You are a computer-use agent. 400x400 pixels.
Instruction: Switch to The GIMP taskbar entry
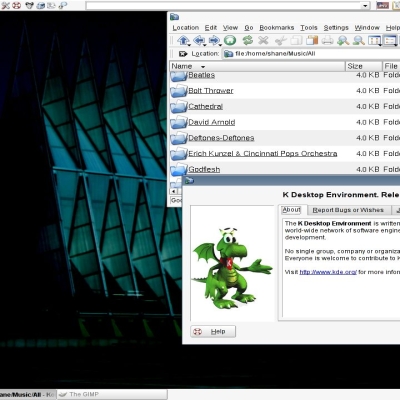click(112, 394)
